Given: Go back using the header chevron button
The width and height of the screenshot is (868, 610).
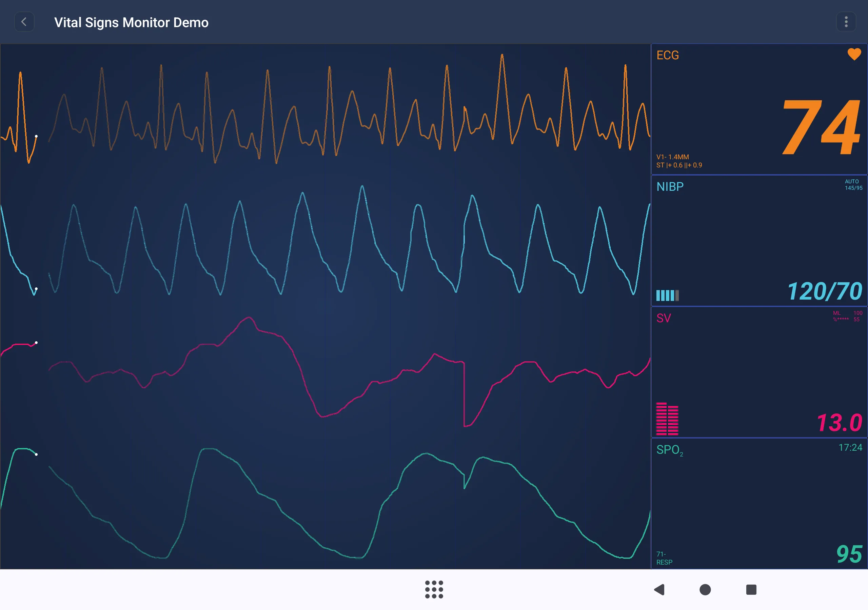Looking at the screenshot, I should (24, 22).
